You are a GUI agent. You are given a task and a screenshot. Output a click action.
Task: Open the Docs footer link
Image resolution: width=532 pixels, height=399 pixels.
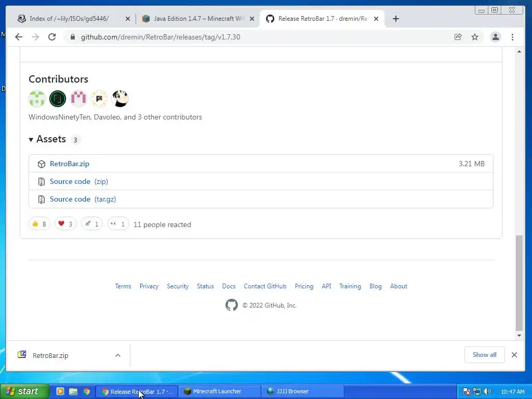point(229,286)
